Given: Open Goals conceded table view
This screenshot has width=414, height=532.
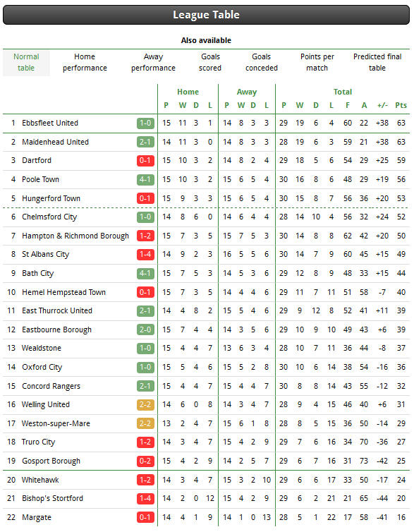Looking at the screenshot, I should point(262,62).
